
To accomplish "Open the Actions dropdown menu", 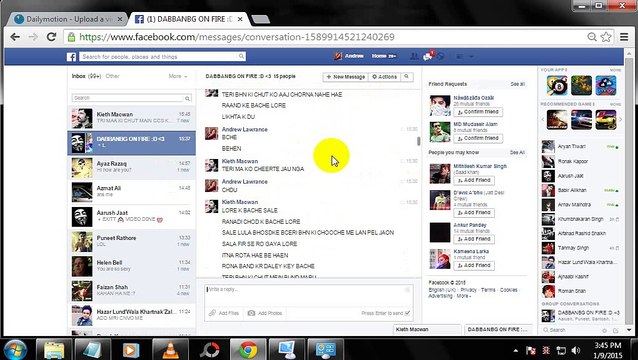I will click(x=384, y=76).
